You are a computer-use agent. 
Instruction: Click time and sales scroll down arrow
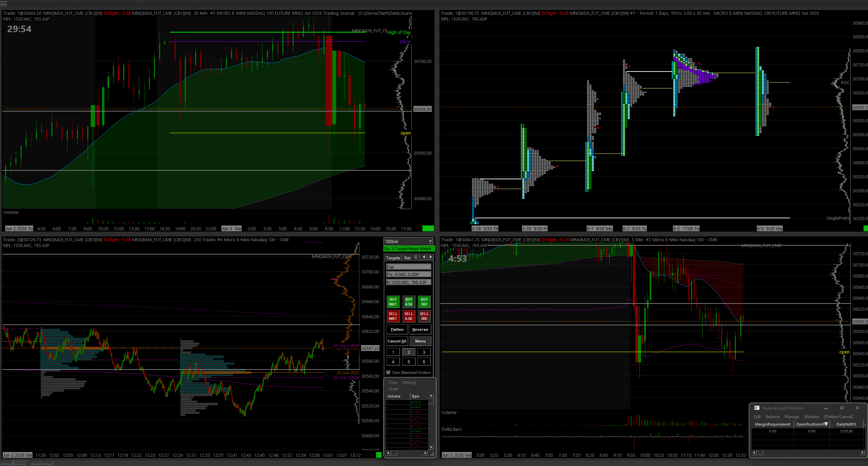431,447
